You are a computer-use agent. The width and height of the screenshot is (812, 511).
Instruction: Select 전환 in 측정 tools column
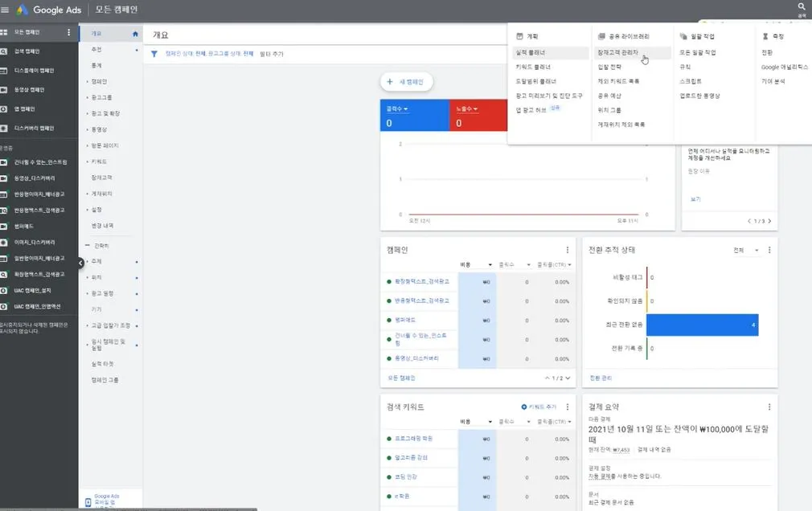pyautogui.click(x=767, y=52)
